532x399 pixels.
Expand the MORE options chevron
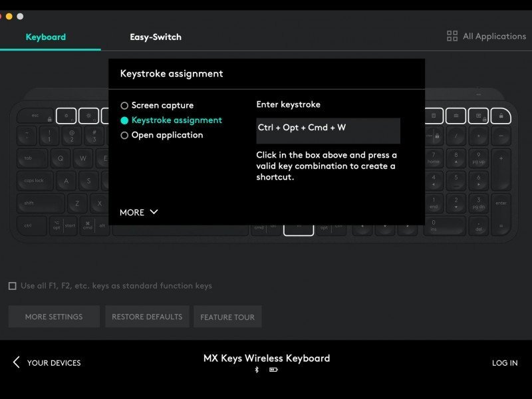154,212
